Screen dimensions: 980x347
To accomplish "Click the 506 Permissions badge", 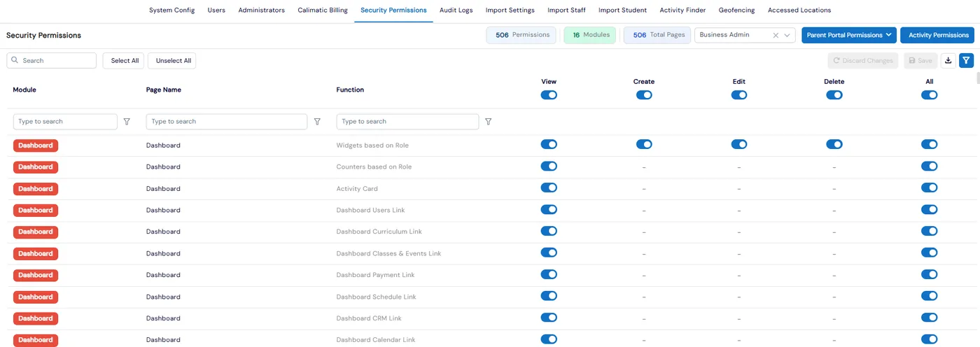I will tap(521, 35).
